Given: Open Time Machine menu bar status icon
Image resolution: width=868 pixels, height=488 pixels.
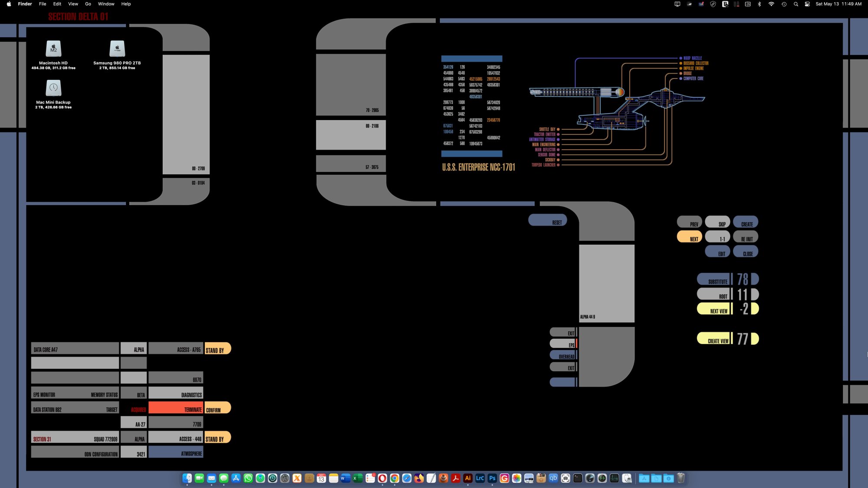Looking at the screenshot, I should tap(784, 4).
